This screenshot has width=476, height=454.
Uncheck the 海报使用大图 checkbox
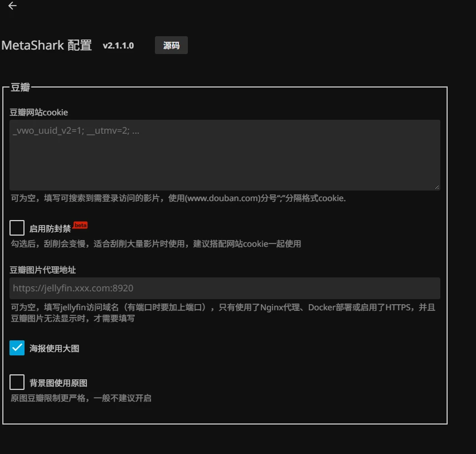coord(17,348)
